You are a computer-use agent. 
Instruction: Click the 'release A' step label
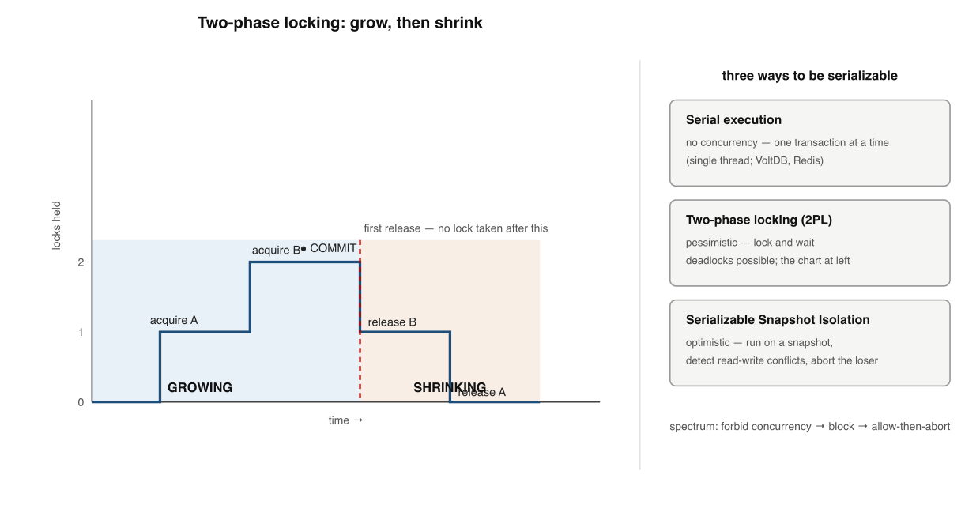coord(481,392)
